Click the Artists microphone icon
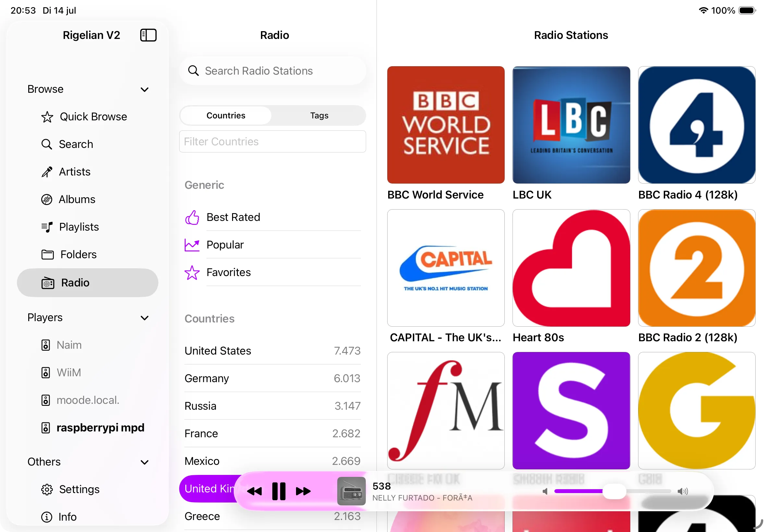 coord(47,172)
